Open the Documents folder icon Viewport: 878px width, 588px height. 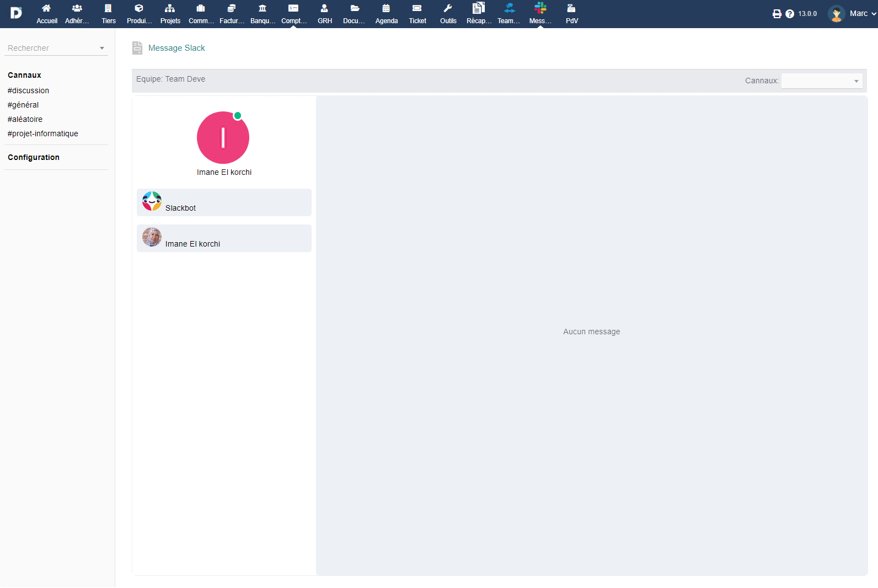355,8
